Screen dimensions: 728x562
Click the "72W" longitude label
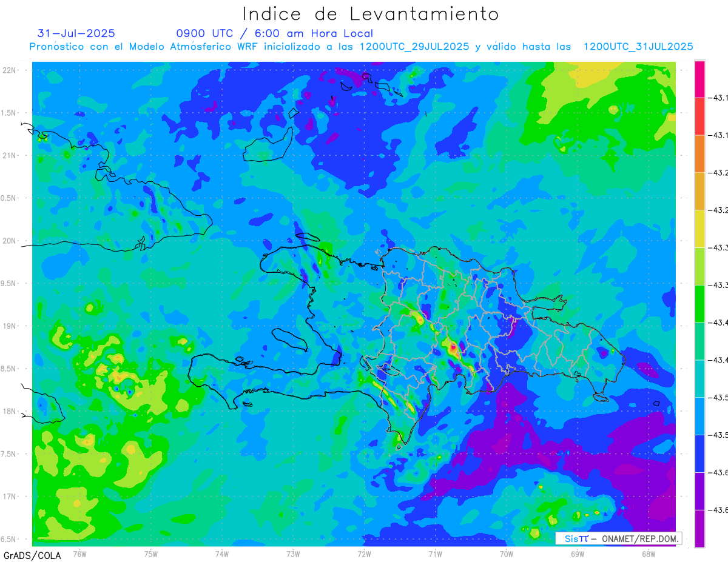point(364,554)
